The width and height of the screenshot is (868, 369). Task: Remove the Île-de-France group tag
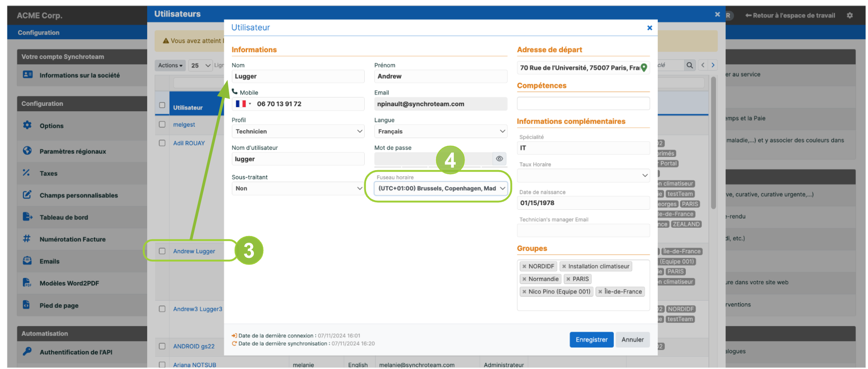point(600,292)
